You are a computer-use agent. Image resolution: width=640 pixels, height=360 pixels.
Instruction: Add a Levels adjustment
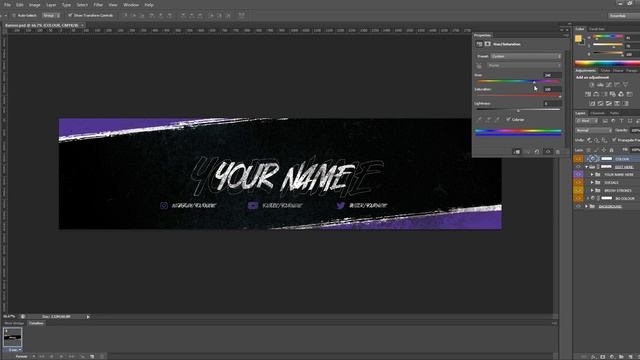[600, 85]
